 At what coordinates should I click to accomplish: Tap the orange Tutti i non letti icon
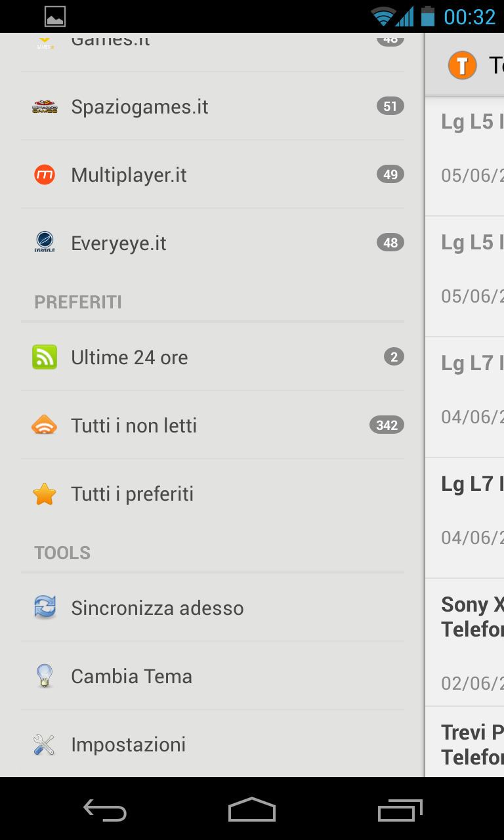pos(45,425)
